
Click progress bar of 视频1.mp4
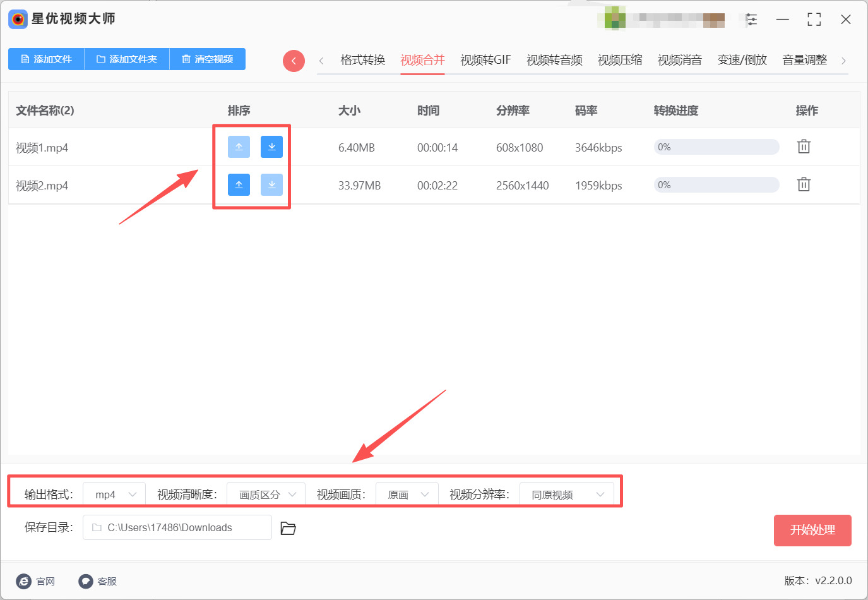[716, 147]
